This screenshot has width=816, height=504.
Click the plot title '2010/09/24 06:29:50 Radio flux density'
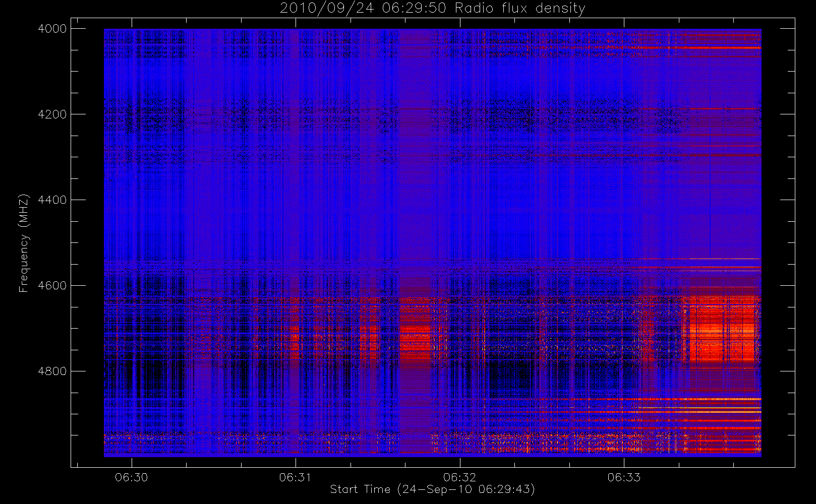pyautogui.click(x=433, y=8)
